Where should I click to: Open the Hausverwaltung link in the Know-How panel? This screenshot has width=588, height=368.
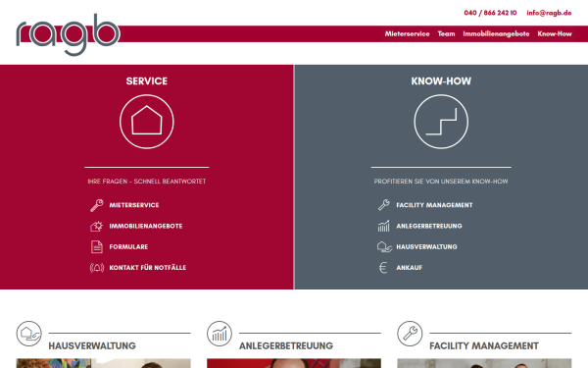[426, 246]
